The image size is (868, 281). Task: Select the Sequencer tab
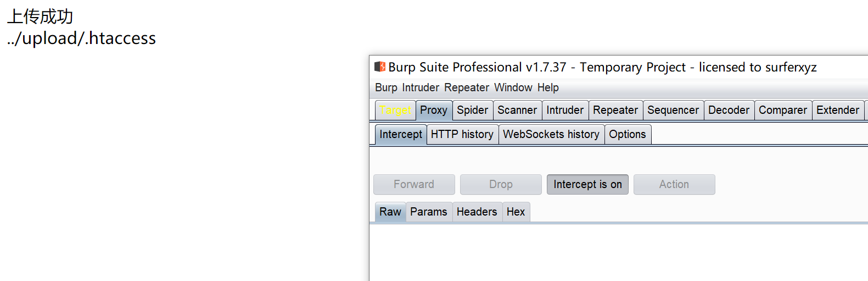click(x=673, y=110)
